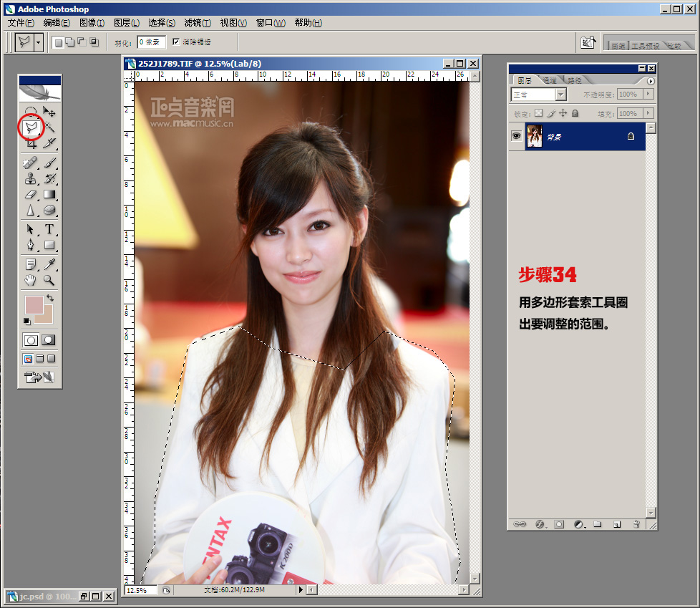Select the Hand tool

click(x=31, y=280)
